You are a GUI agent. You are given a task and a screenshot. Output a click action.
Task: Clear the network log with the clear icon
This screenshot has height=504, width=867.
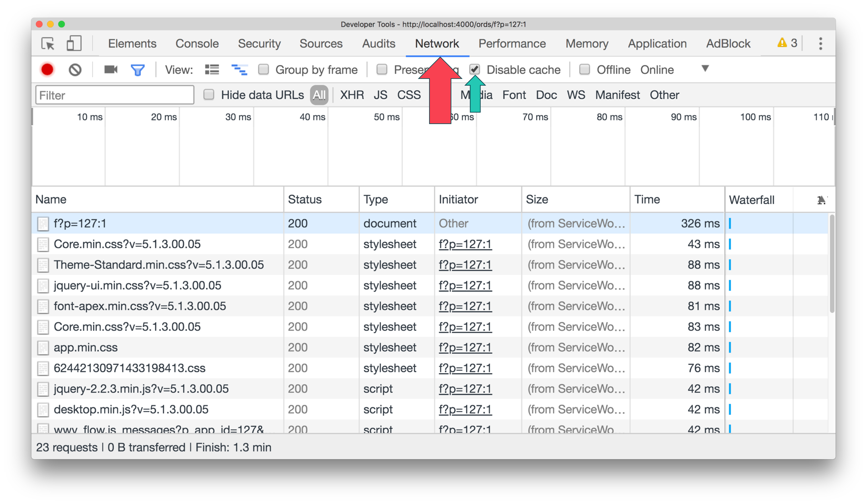75,70
